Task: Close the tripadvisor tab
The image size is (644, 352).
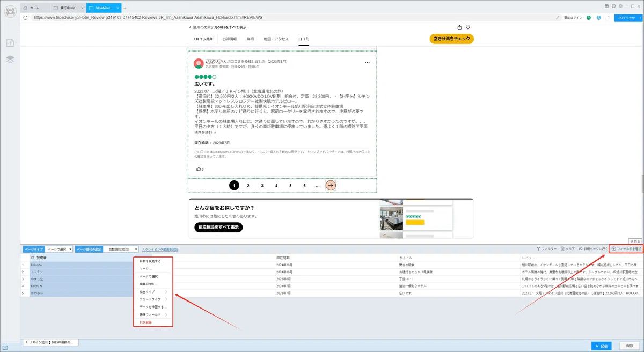Action: coord(117,8)
